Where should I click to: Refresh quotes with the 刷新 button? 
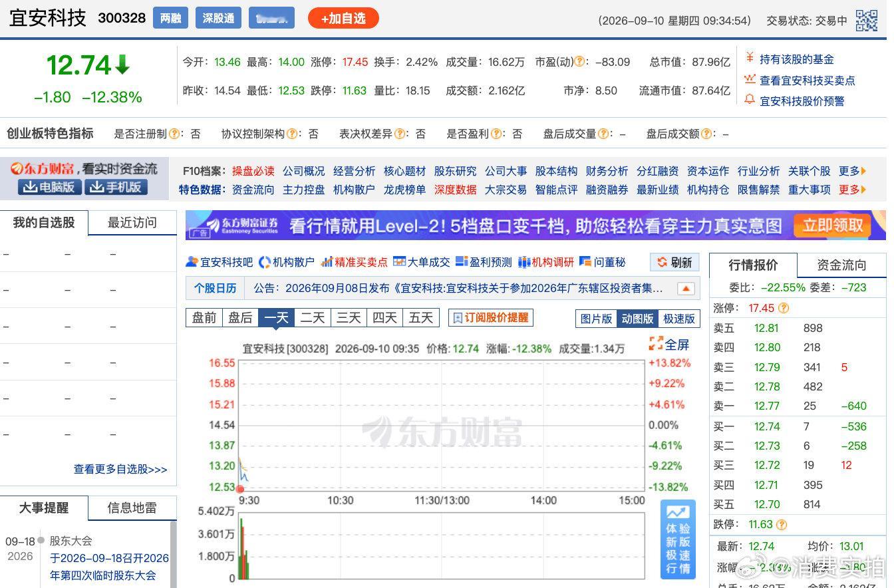pyautogui.click(x=674, y=262)
